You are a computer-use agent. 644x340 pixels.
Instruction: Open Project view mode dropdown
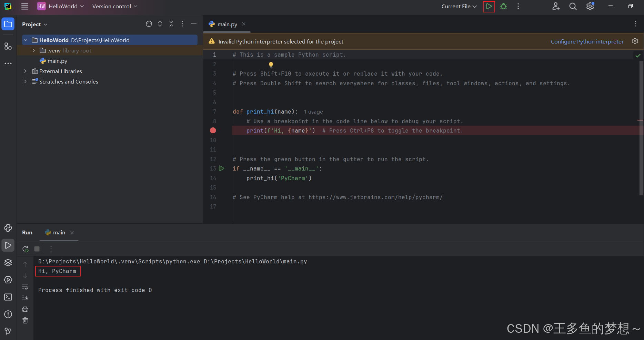35,24
